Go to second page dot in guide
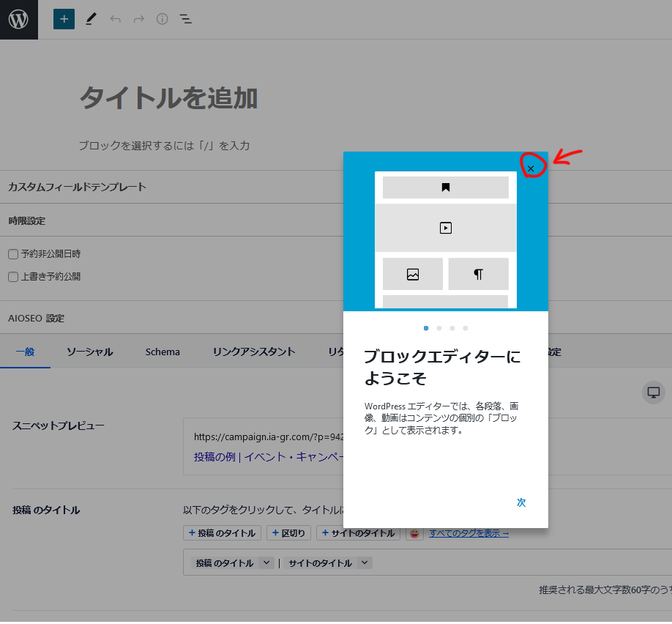 pos(438,328)
